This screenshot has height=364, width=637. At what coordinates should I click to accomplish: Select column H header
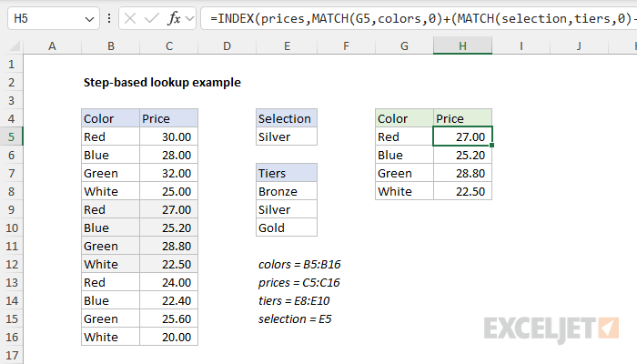coord(462,45)
